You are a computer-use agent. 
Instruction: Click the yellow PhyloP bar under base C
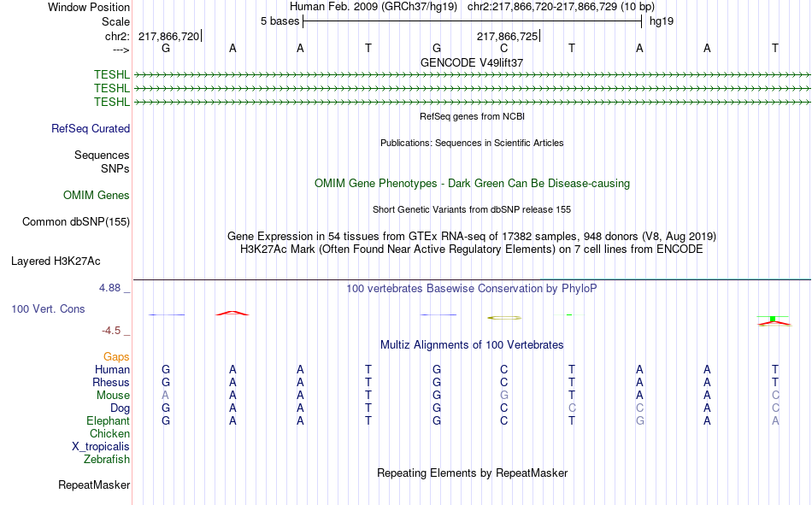click(x=504, y=318)
